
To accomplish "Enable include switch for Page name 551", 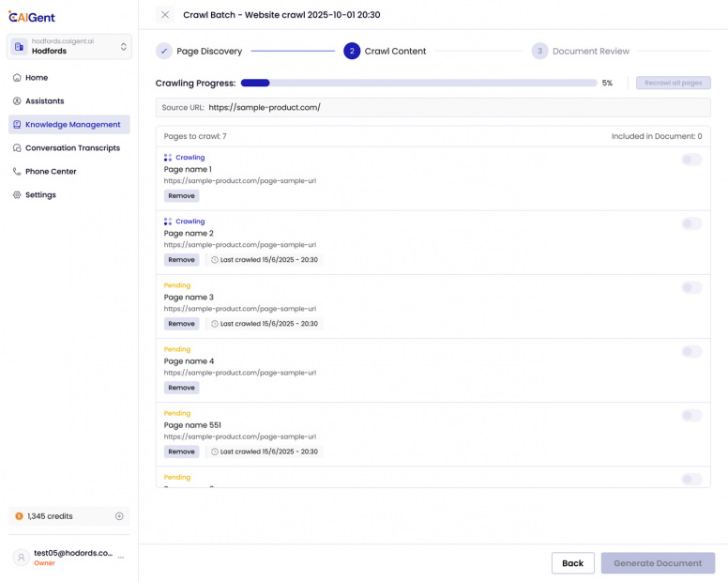I will point(691,416).
